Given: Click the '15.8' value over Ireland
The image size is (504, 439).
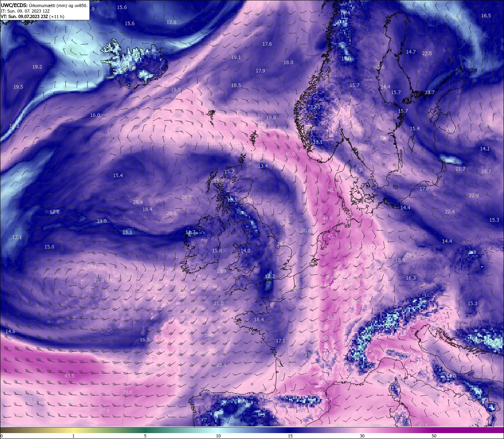Looking at the screenshot, I should pyautogui.click(x=217, y=251).
